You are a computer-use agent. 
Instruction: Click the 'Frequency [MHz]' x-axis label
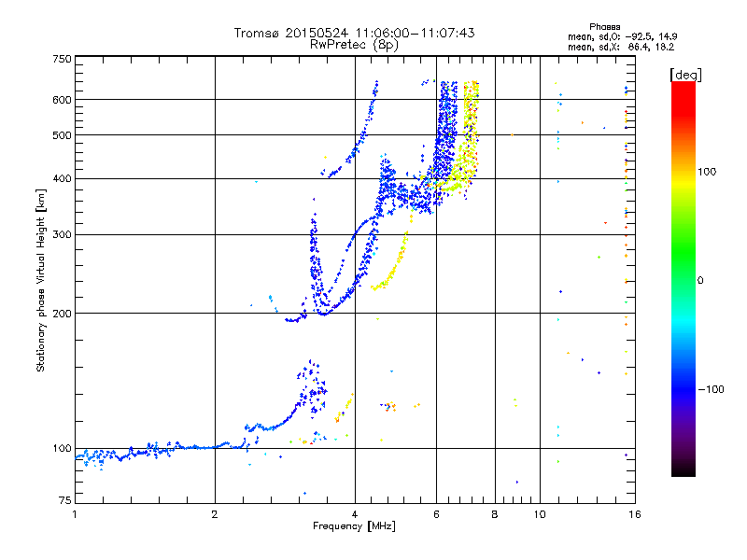click(x=354, y=526)
